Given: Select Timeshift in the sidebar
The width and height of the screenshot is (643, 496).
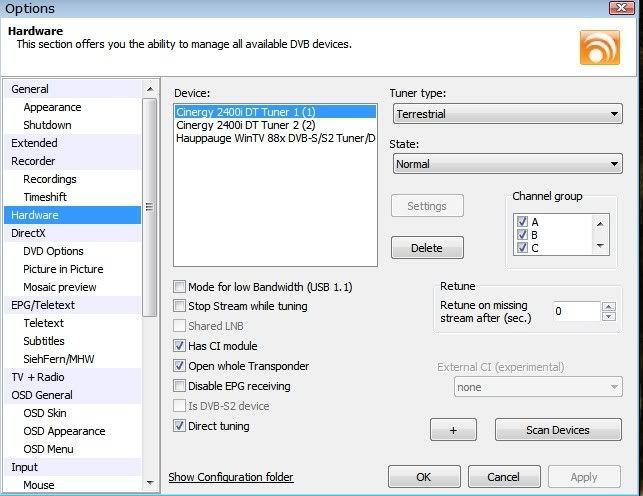Looking at the screenshot, I should [x=45, y=197].
